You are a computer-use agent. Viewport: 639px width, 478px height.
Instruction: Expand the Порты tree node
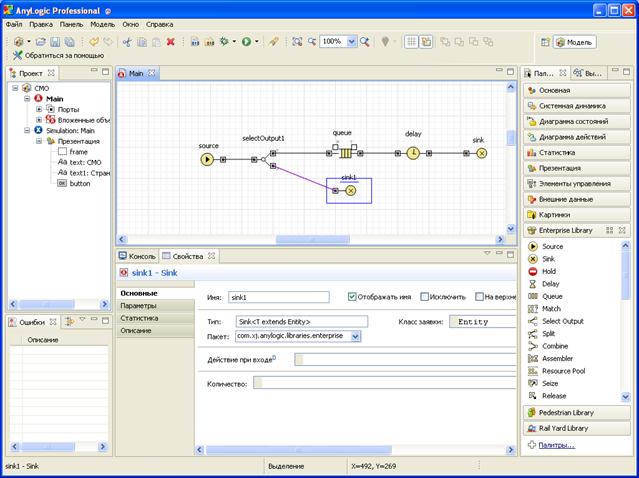tap(39, 109)
